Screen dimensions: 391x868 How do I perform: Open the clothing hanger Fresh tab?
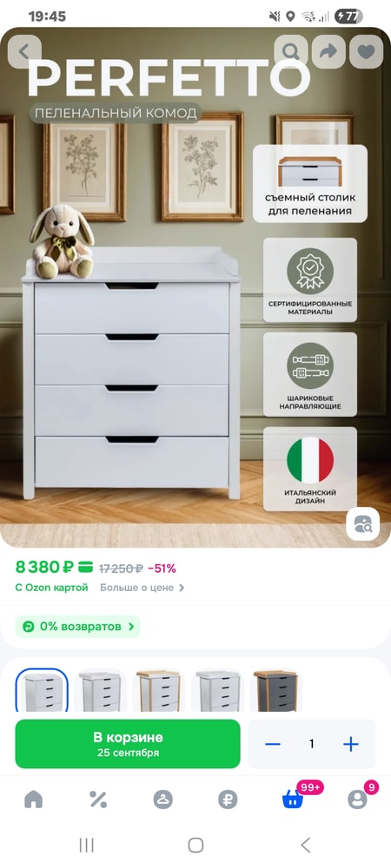pyautogui.click(x=162, y=799)
